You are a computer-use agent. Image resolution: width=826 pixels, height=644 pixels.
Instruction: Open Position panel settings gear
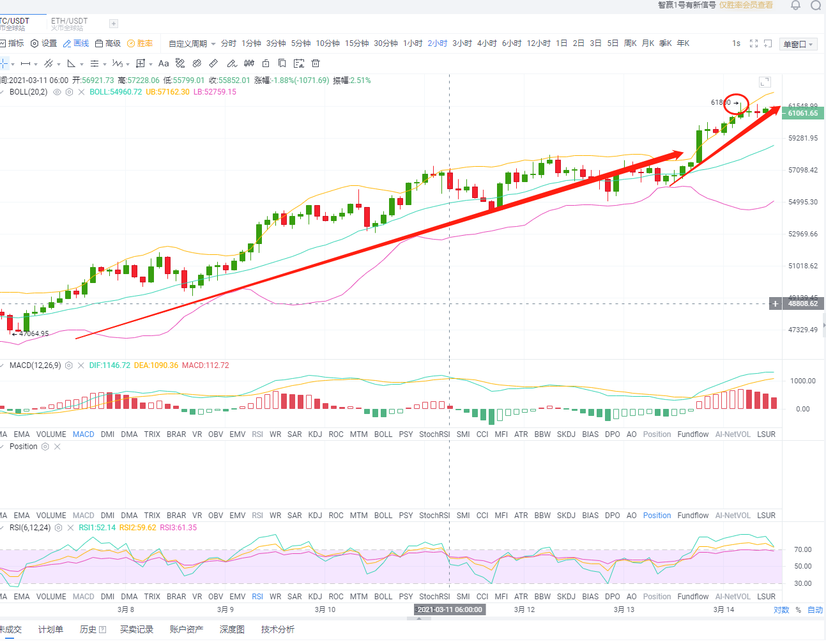45,447
